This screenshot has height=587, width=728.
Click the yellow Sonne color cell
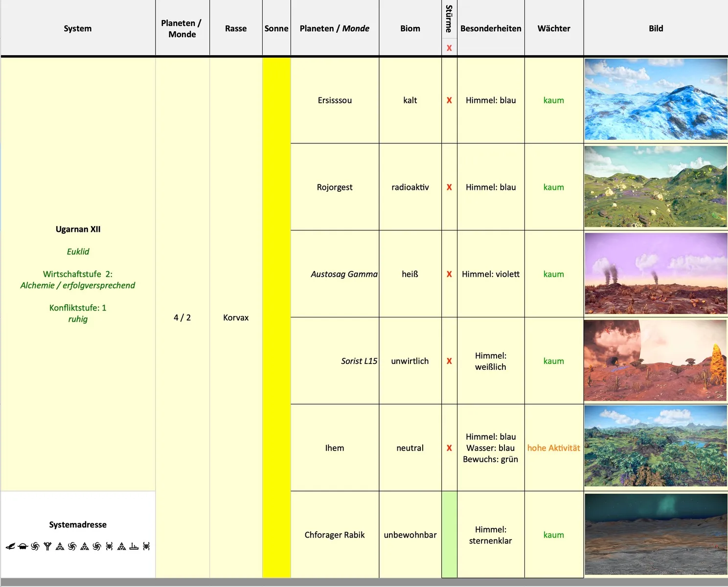pyautogui.click(x=276, y=317)
